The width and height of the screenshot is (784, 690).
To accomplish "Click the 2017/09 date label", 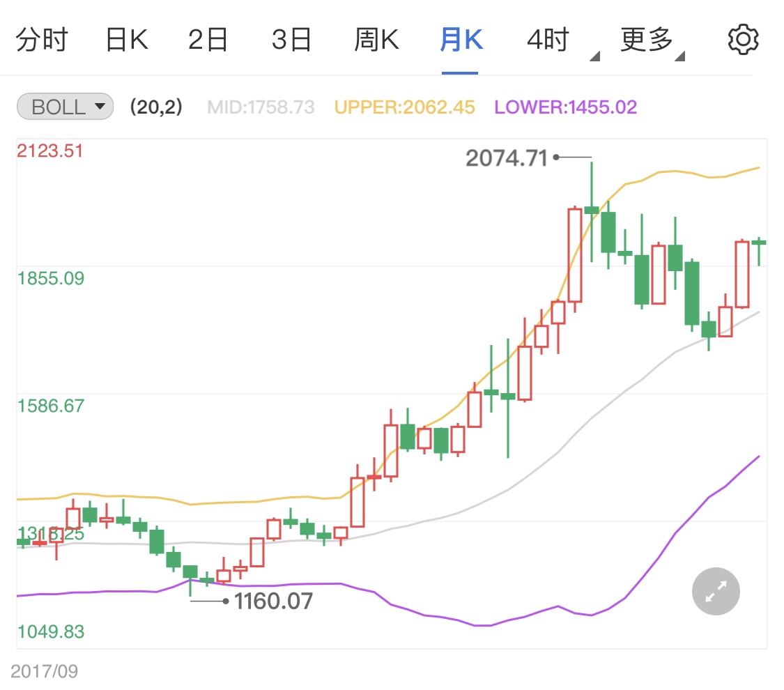I will [x=44, y=671].
